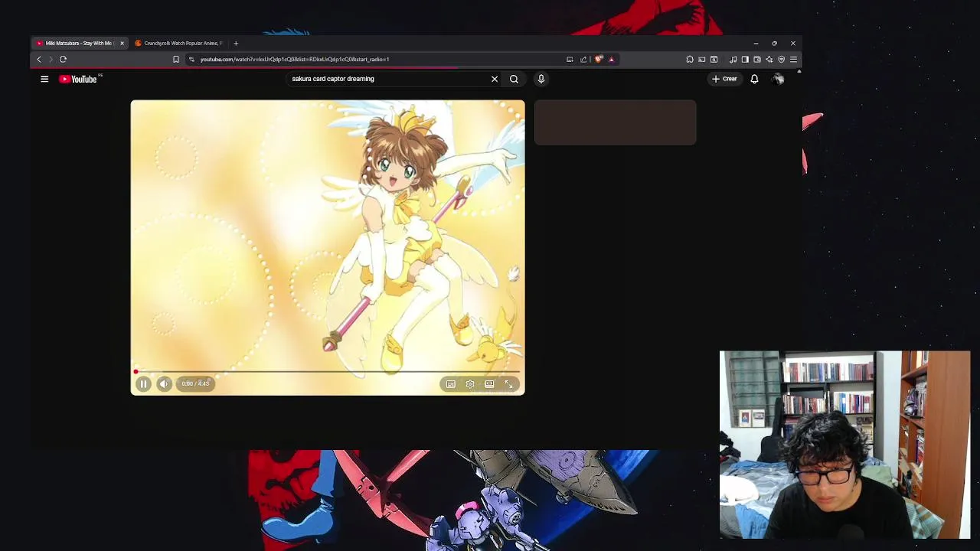Mute the video volume speaker icon
The image size is (980, 551).
(x=164, y=384)
